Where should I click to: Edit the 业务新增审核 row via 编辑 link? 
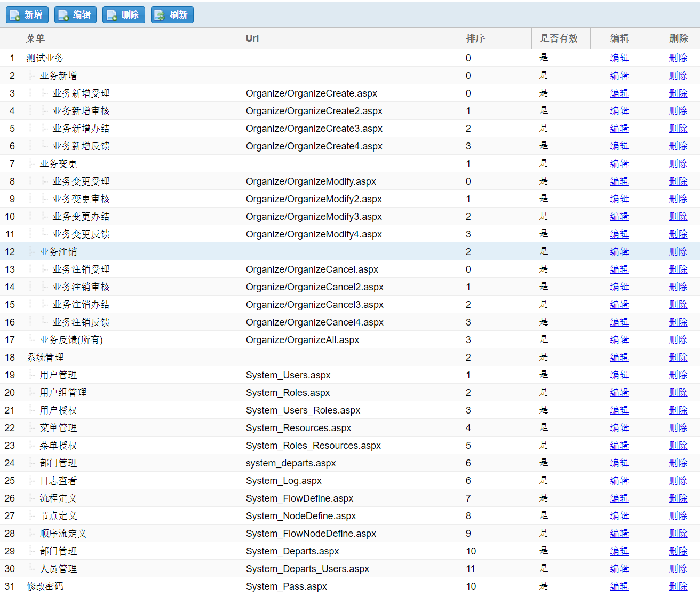[x=619, y=111]
